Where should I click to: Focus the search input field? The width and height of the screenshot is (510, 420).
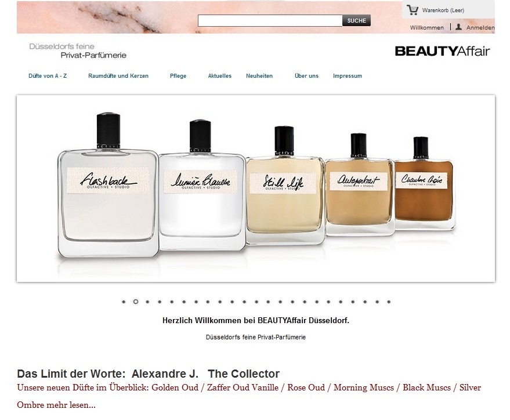[x=270, y=20]
